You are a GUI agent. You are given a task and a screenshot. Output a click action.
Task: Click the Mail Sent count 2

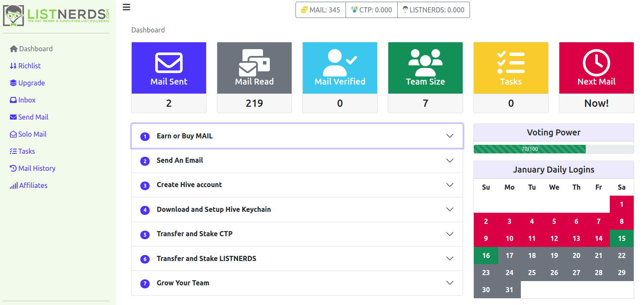(169, 103)
